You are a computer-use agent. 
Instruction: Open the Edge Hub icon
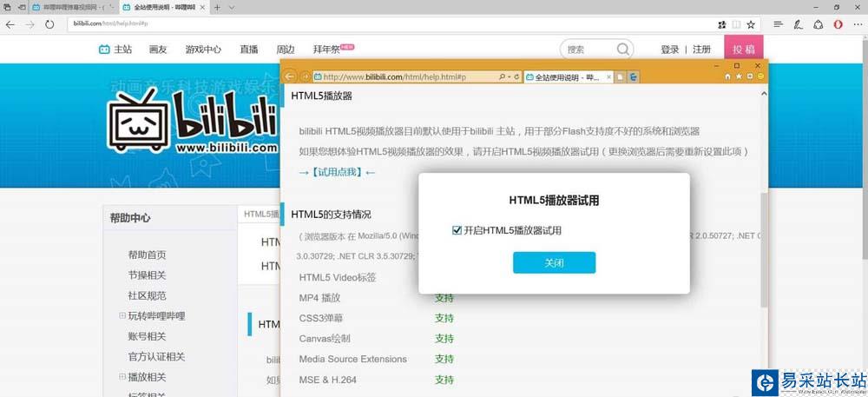point(779,24)
